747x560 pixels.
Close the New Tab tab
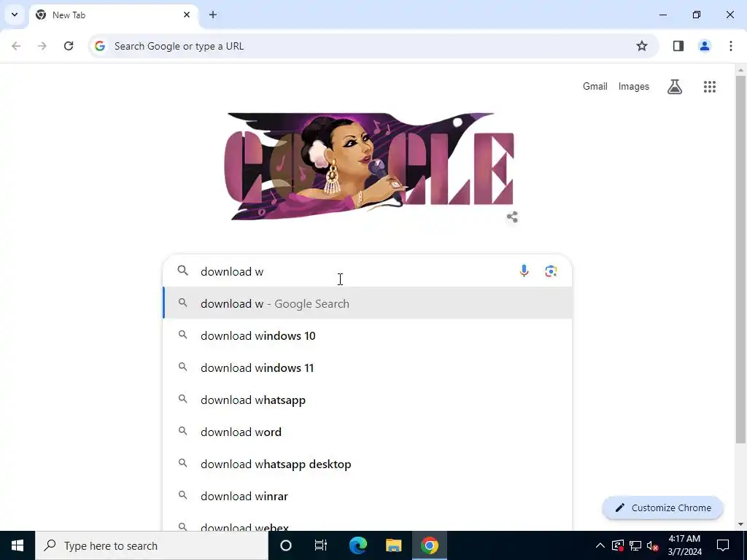click(x=187, y=15)
